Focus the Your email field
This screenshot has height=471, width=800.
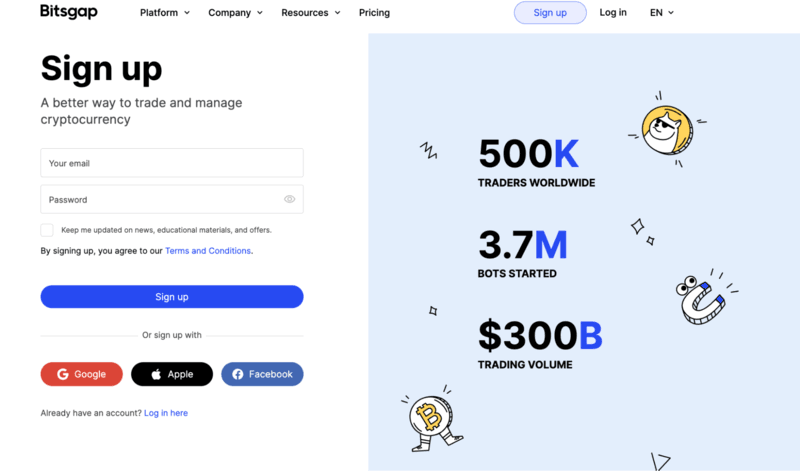[172, 163]
